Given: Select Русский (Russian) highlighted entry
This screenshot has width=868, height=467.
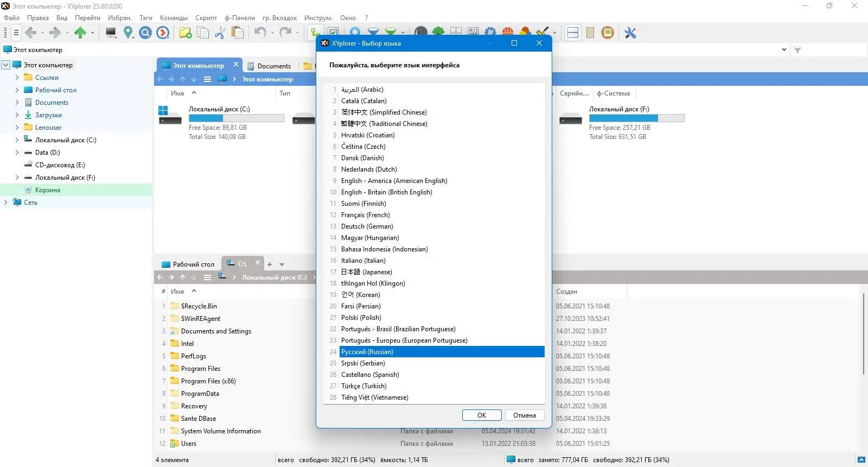Looking at the screenshot, I should tap(442, 352).
